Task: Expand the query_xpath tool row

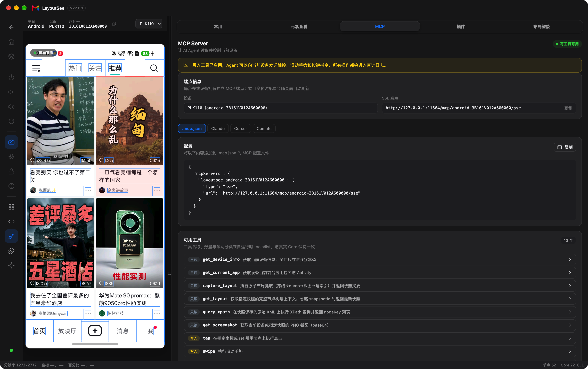Action: [x=380, y=312]
